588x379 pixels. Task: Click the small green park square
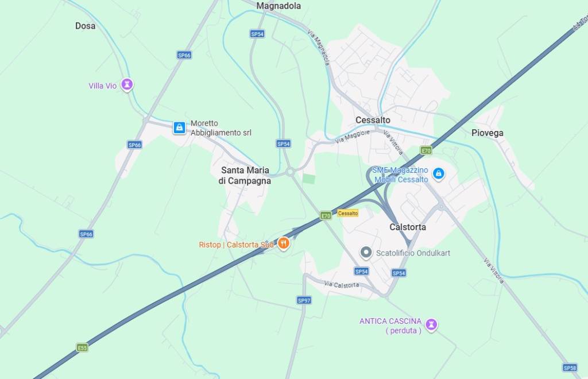pos(308,179)
